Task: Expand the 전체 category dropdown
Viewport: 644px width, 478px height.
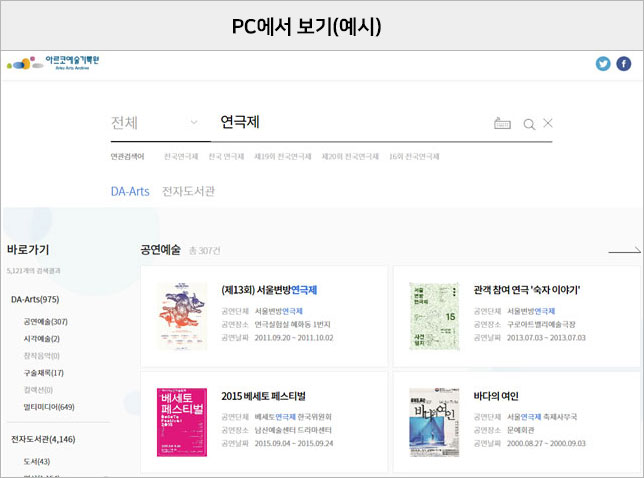Action: [x=154, y=122]
